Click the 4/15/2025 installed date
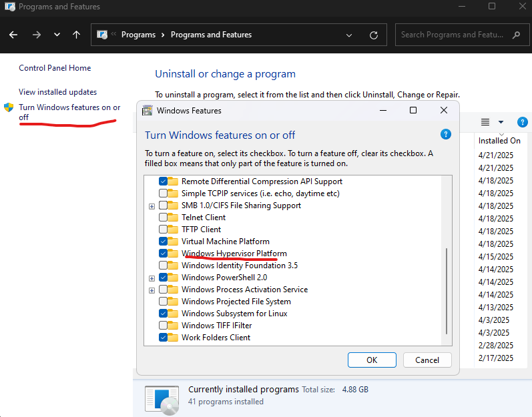The image size is (532, 417). [x=496, y=257]
